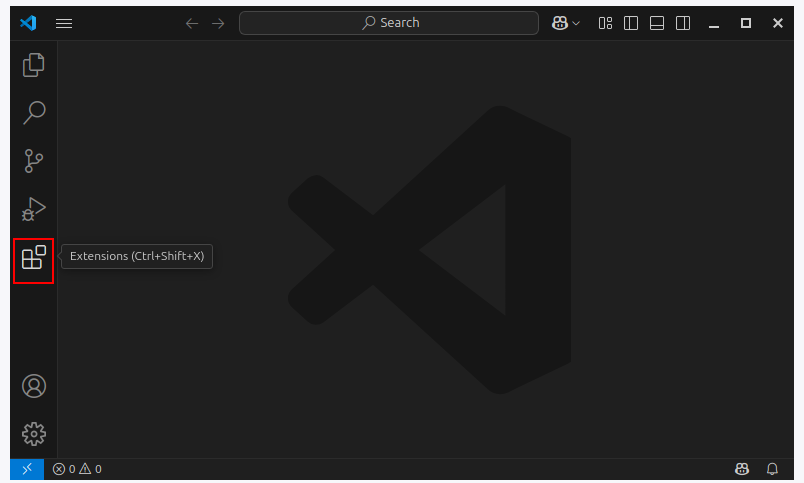This screenshot has width=804, height=483.
Task: Maximize the VS Code window
Action: [746, 23]
